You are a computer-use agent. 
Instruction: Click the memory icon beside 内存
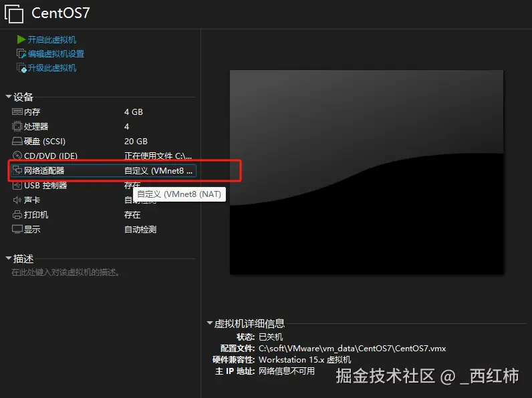click(17, 112)
